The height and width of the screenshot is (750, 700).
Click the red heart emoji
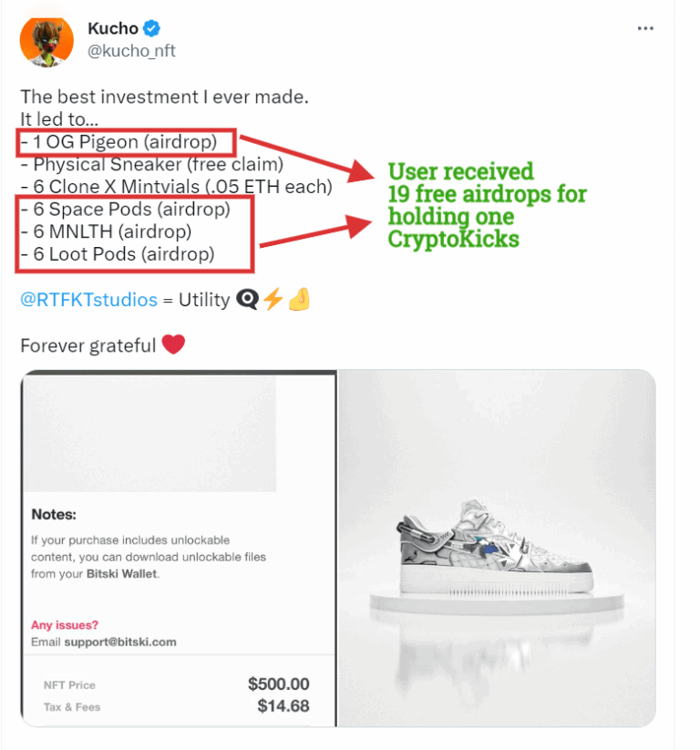tap(173, 344)
